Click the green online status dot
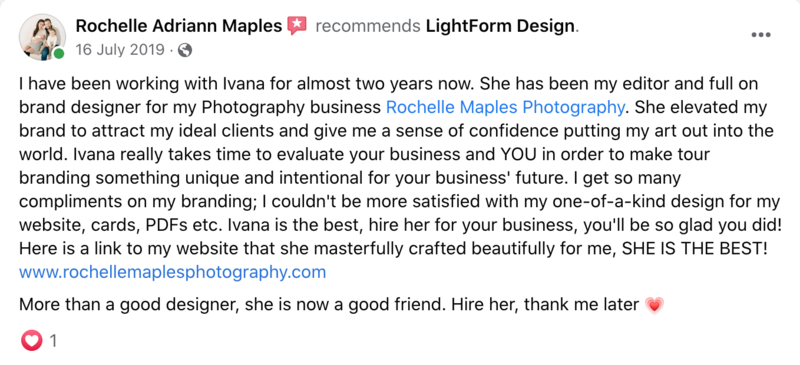 coord(59,53)
